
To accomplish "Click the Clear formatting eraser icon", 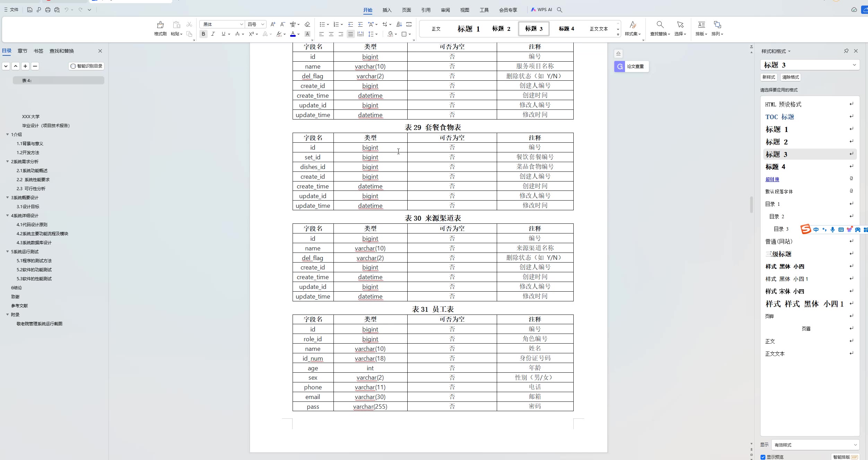I will [x=307, y=24].
